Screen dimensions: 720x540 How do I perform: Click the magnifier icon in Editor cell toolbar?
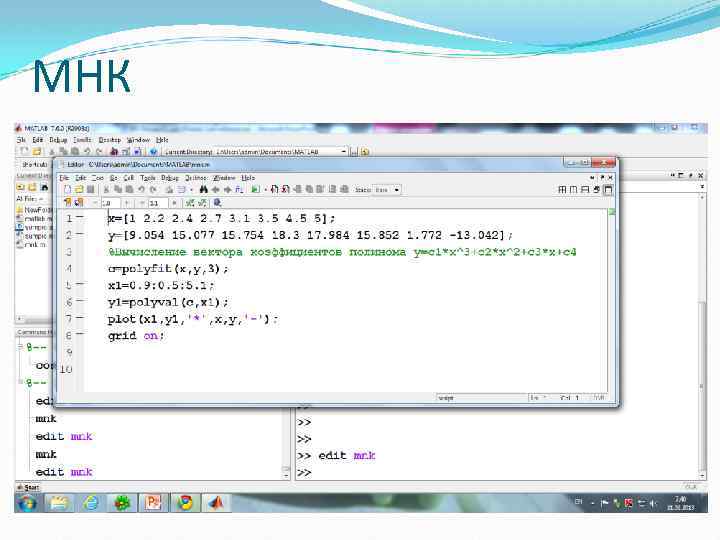pyautogui.click(x=218, y=203)
